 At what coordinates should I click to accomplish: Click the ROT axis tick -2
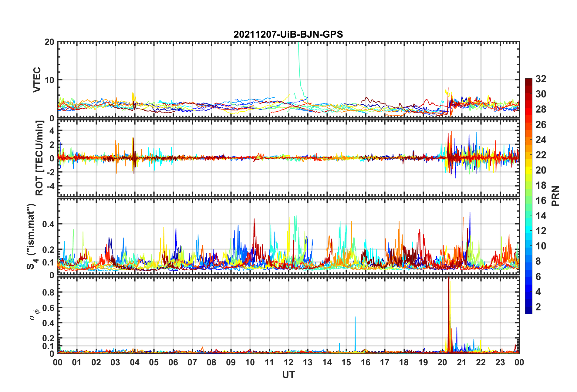pyautogui.click(x=50, y=172)
